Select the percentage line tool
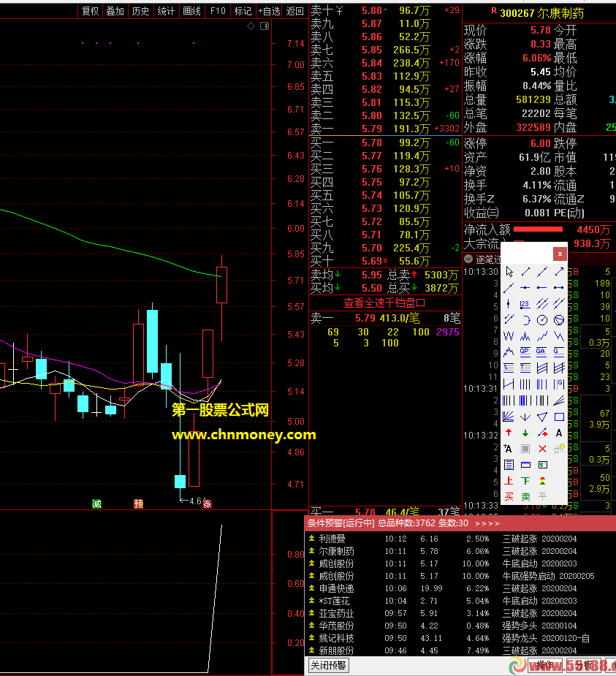Image resolution: width=616 pixels, height=676 pixels. click(x=509, y=368)
